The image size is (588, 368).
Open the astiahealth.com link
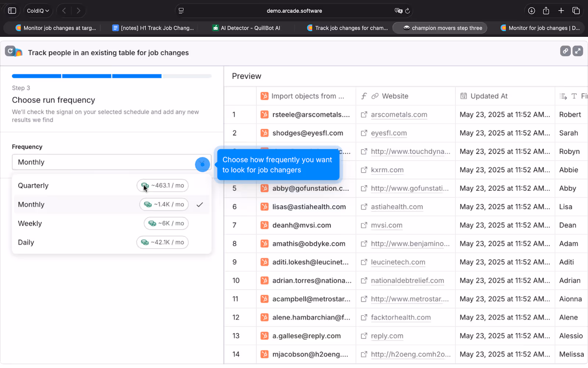tap(397, 207)
